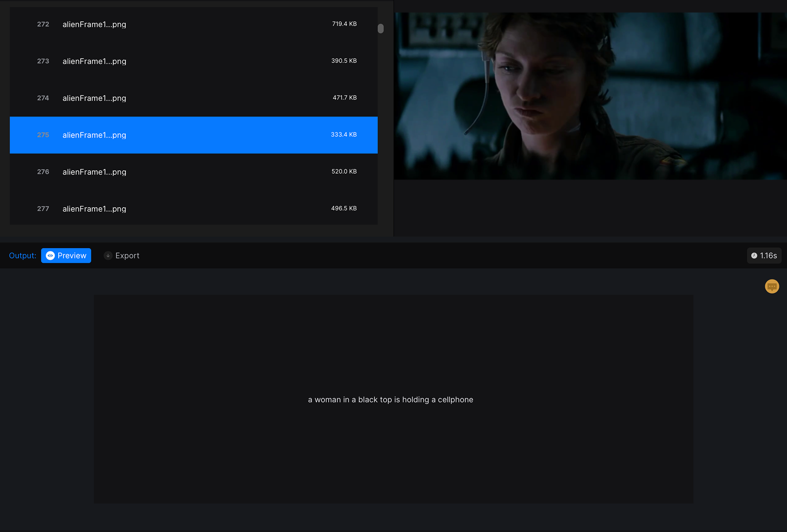Select row 276 alienFrame1...png
The image size is (787, 532).
193,172
